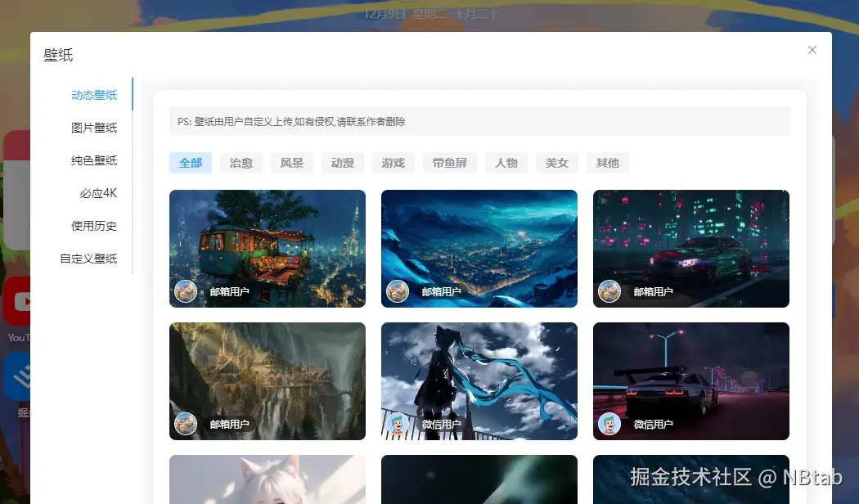Click the YouTube icon in the left dock
The width and height of the screenshot is (859, 504).
[18, 301]
